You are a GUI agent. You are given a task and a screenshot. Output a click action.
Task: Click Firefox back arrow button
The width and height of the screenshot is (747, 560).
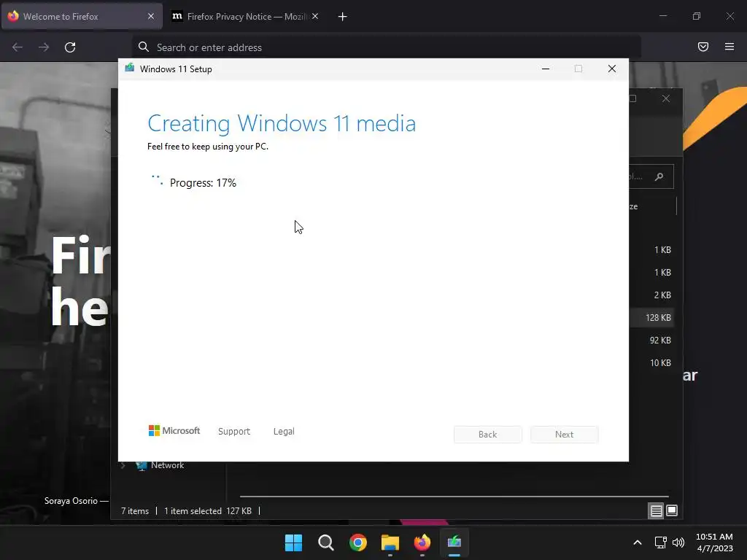pos(18,47)
